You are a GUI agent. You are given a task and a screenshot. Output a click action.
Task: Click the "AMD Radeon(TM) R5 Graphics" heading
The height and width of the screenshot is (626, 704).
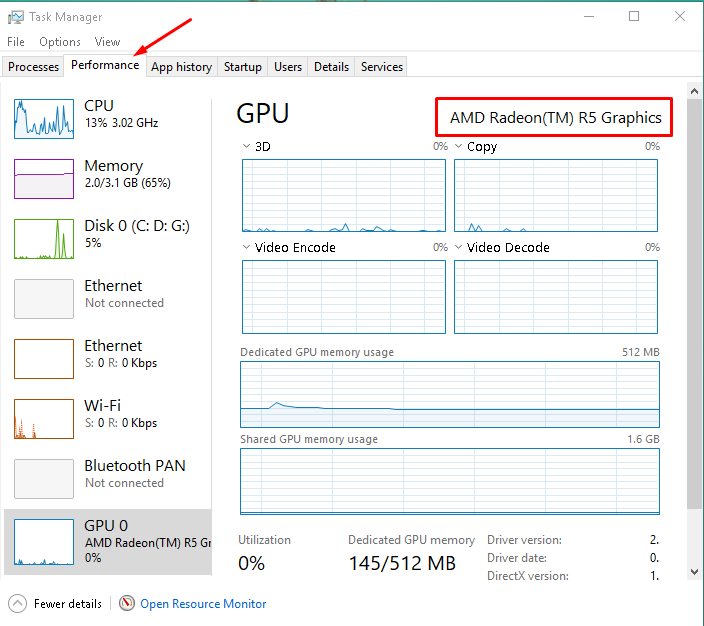(x=556, y=118)
